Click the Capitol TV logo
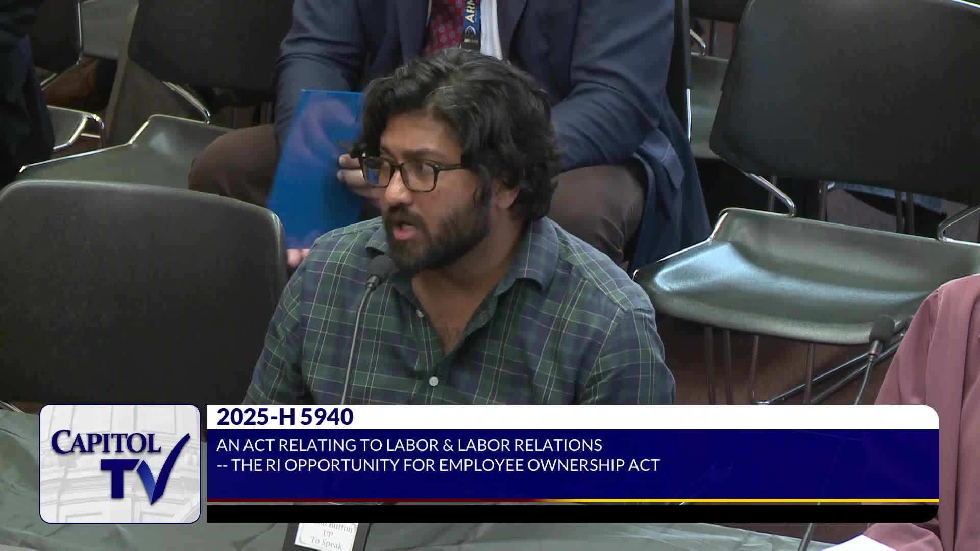 [x=120, y=463]
